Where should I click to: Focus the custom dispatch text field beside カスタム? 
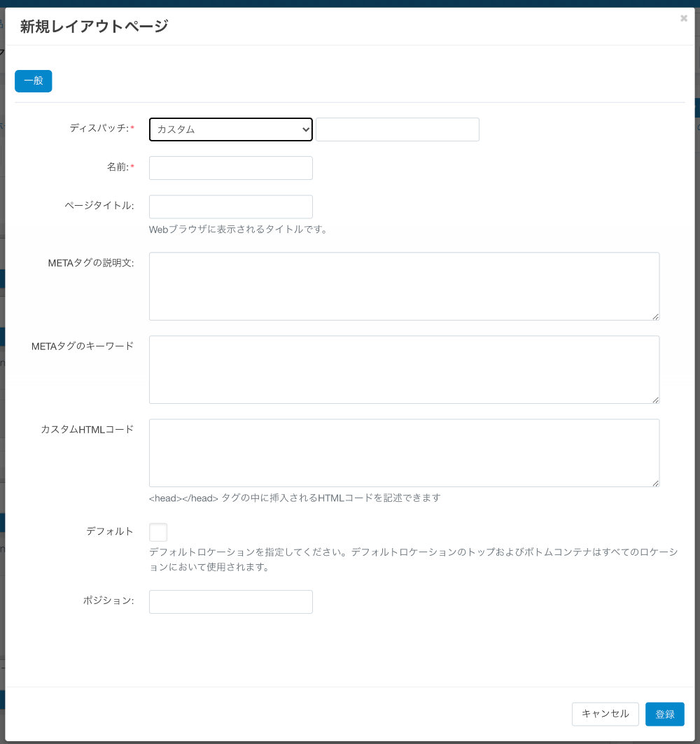[397, 129]
